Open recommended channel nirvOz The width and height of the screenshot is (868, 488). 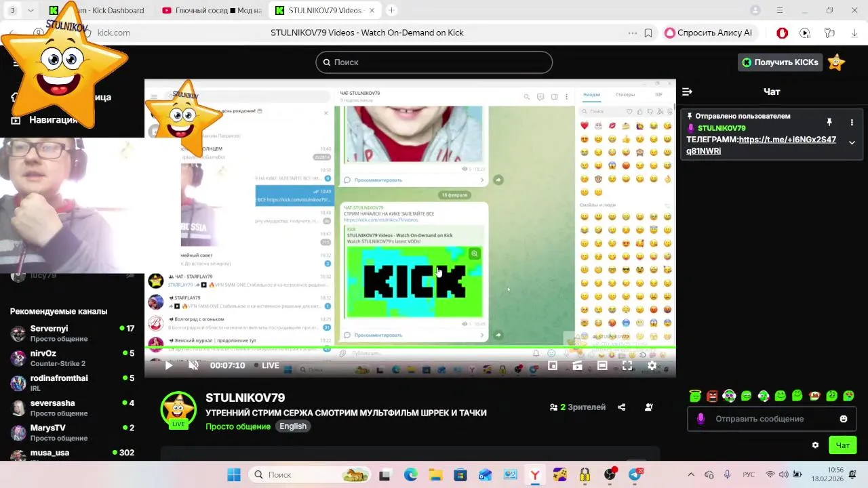[72, 359]
